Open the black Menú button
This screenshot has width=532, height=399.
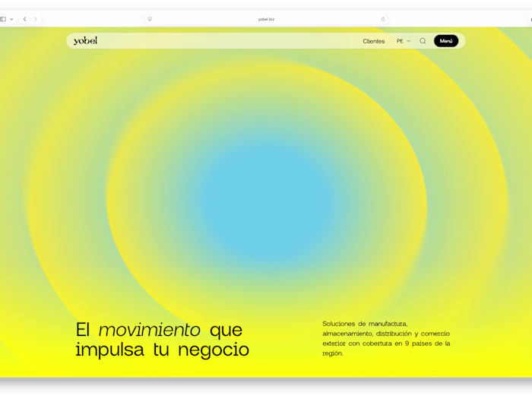(x=446, y=41)
